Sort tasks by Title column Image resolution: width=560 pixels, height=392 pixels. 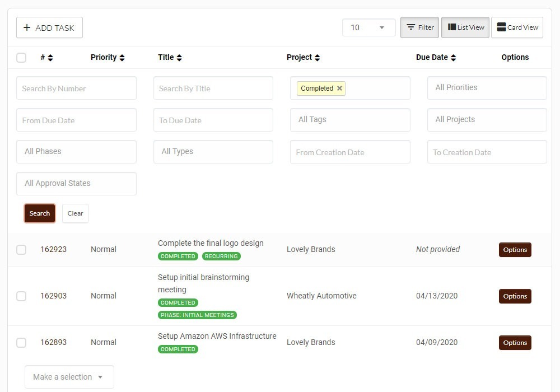(179, 58)
